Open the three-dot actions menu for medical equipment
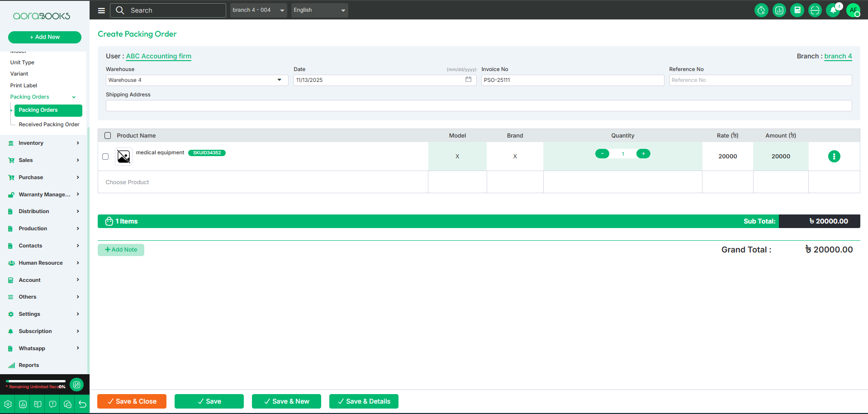The width and height of the screenshot is (868, 414). pos(834,156)
